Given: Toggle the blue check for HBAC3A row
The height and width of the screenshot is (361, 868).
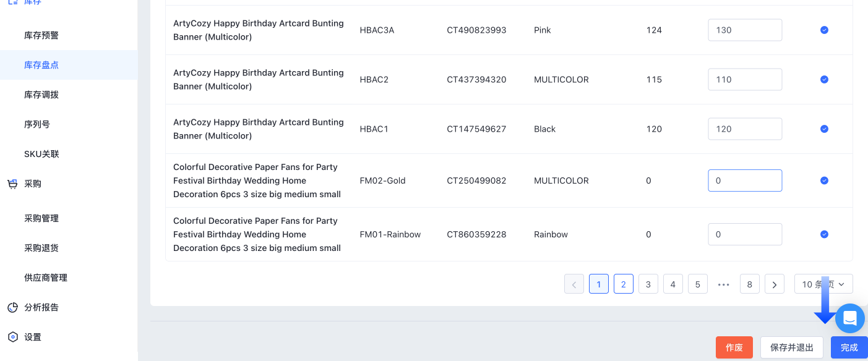Looking at the screenshot, I should [824, 30].
